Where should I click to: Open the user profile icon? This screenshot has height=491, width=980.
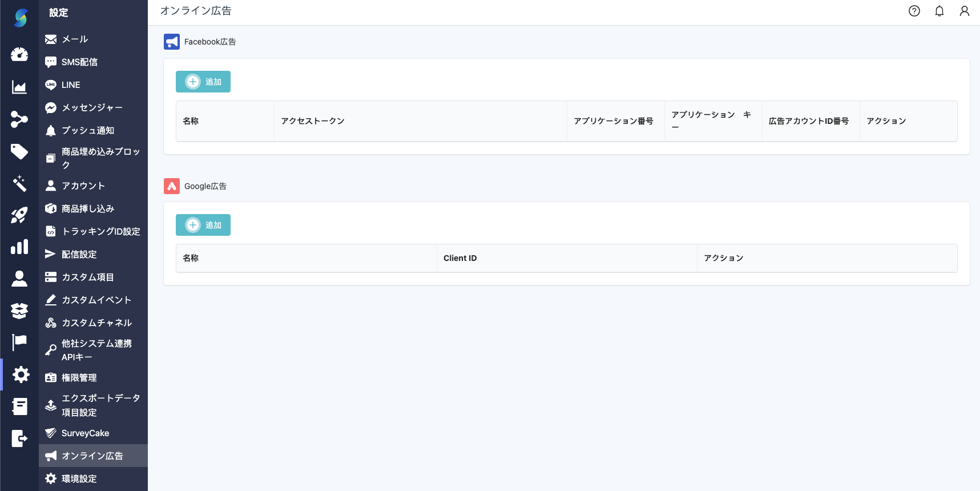click(x=965, y=11)
